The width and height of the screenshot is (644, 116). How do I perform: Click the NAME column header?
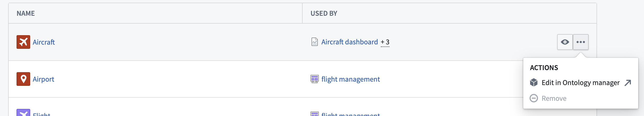tap(26, 13)
